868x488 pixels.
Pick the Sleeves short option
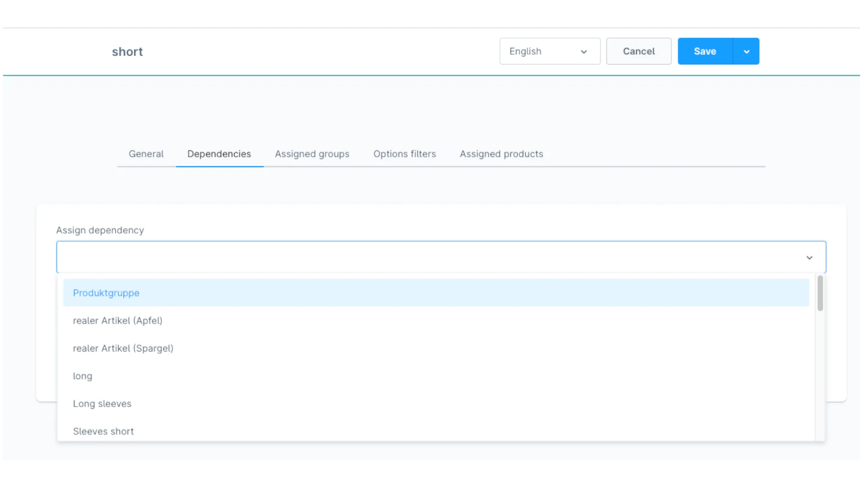click(x=104, y=432)
